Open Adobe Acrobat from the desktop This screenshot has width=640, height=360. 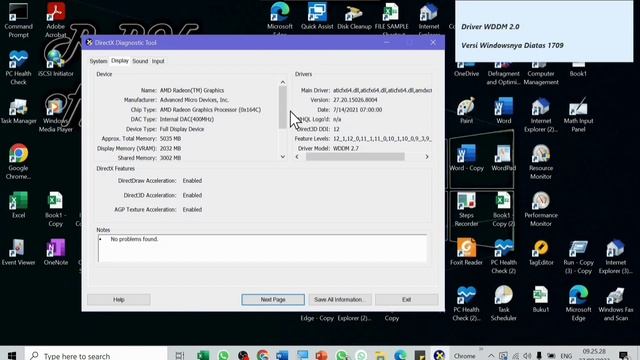point(56,20)
